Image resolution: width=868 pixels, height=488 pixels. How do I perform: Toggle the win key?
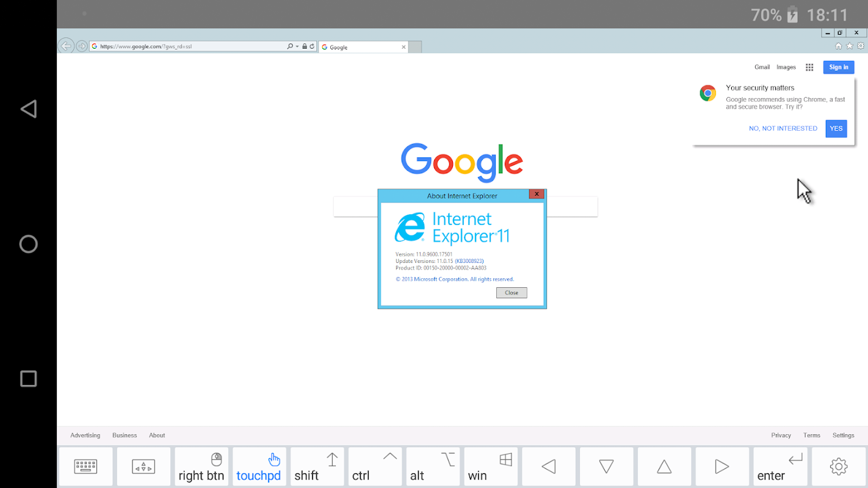[491, 467]
